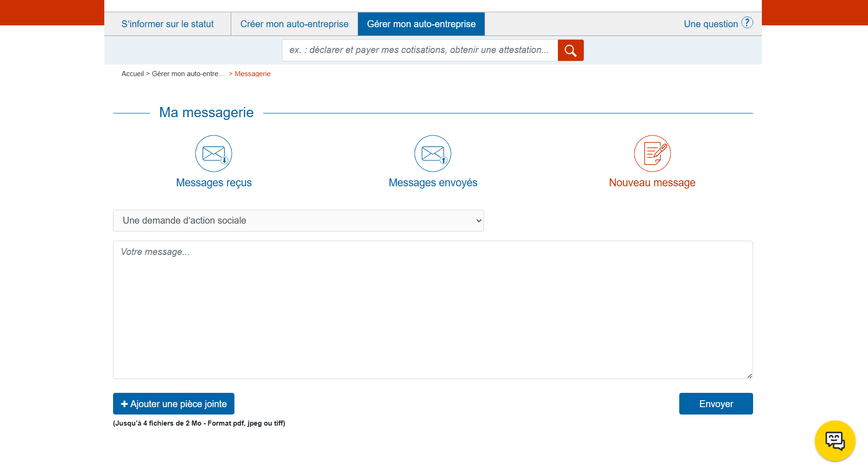Click the Nouveau message notepad icon

[x=652, y=154]
